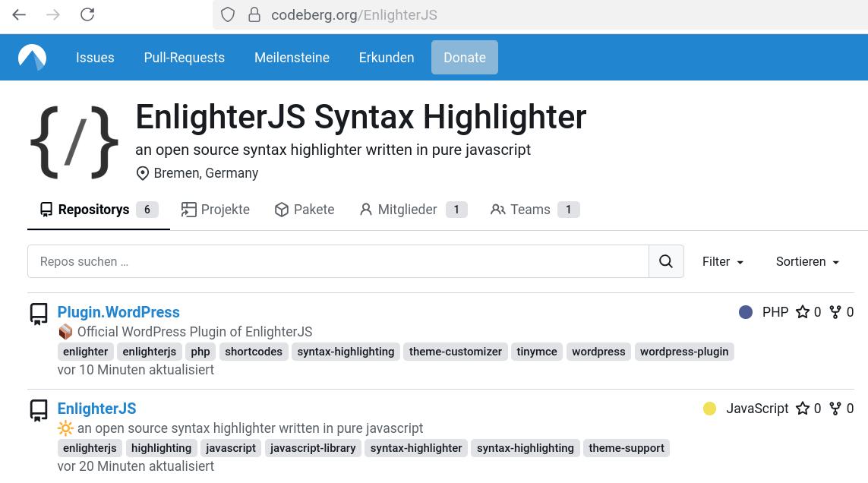The height and width of the screenshot is (483, 868).
Task: Click the Donate button
Action: [x=465, y=58]
